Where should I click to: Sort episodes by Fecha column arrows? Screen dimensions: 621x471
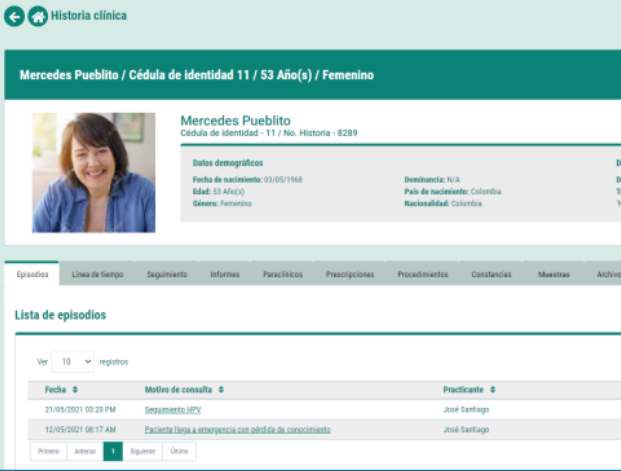tap(75, 390)
